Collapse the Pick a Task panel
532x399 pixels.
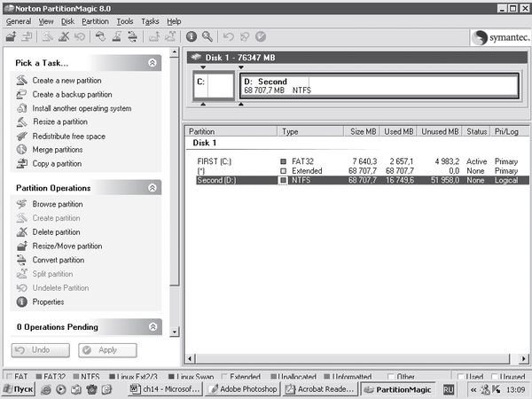pyautogui.click(x=153, y=63)
